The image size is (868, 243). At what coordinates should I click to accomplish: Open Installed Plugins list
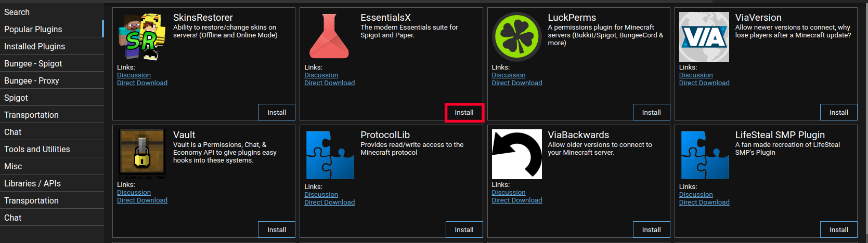coord(52,46)
